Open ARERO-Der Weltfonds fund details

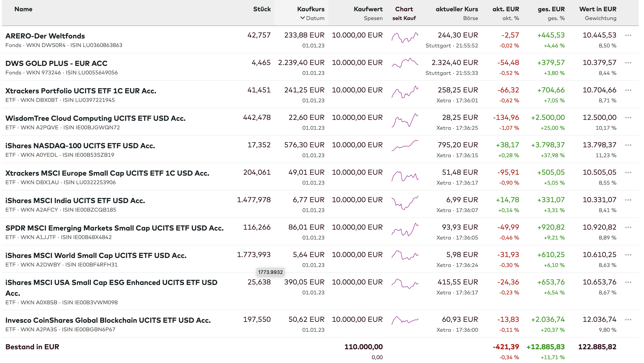pos(45,36)
